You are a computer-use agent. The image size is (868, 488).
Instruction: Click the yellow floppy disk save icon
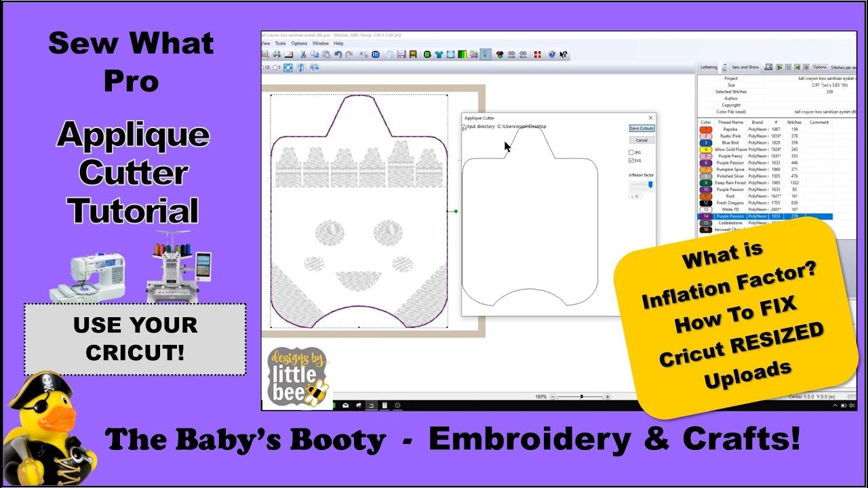(413, 54)
